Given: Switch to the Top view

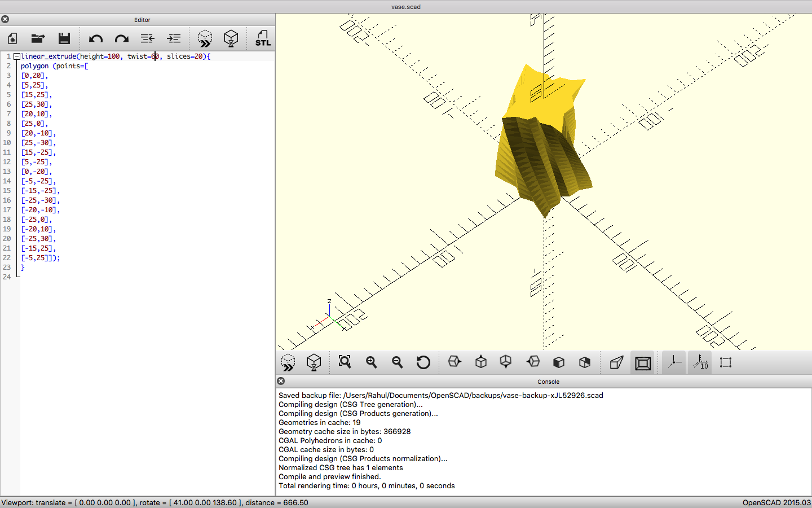Looking at the screenshot, I should (481, 362).
